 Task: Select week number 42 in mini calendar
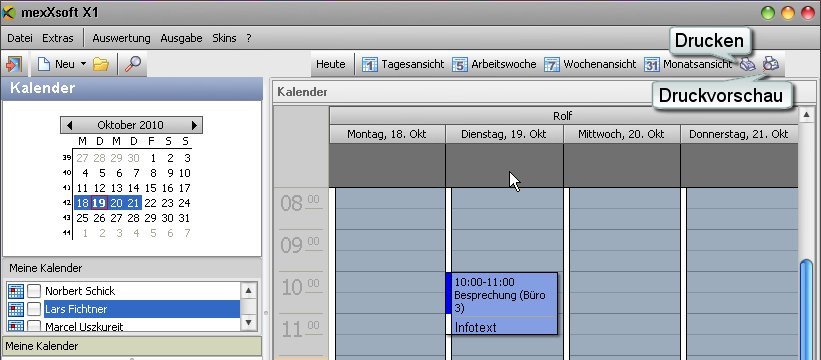66,203
